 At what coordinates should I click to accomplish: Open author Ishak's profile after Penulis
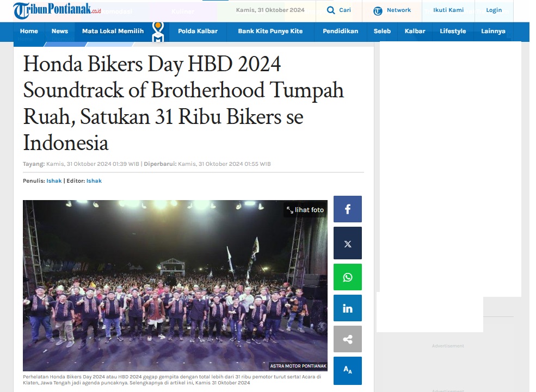54,181
